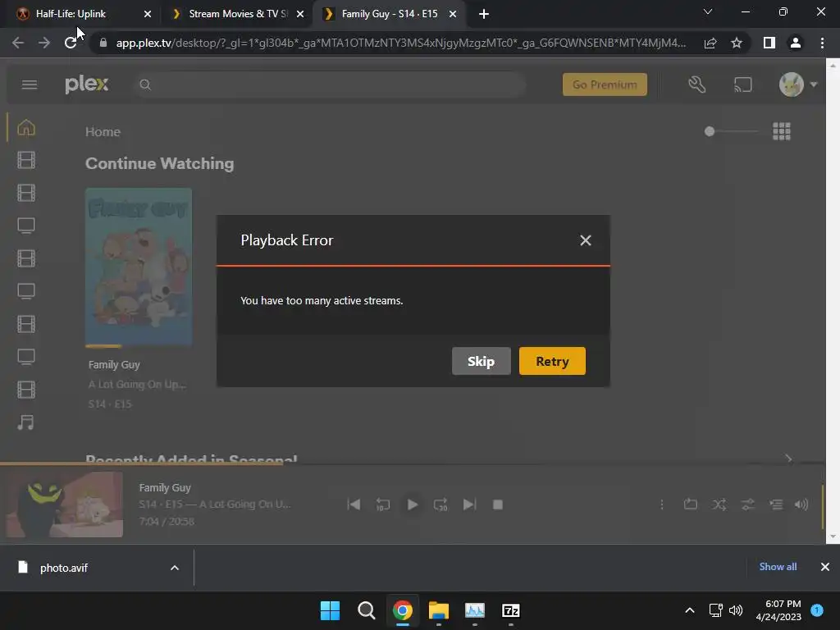Image resolution: width=840 pixels, height=630 pixels.
Task: Toggle the grid view layout icon
Action: pos(782,131)
